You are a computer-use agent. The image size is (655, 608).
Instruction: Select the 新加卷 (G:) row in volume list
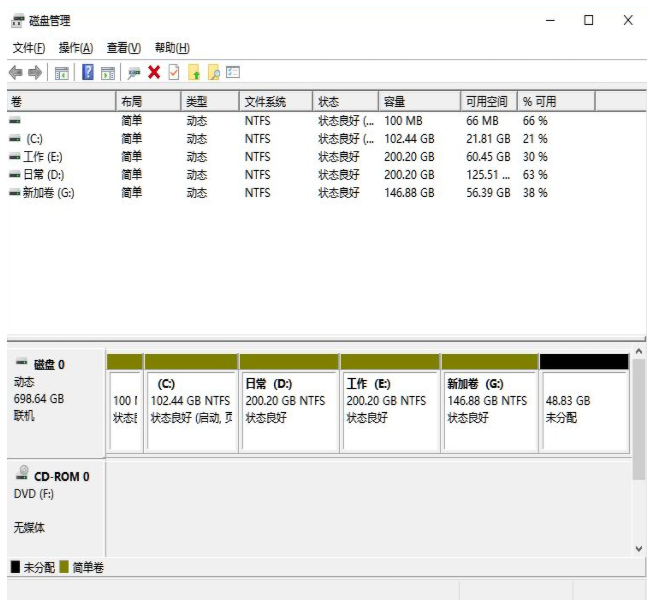click(x=47, y=193)
